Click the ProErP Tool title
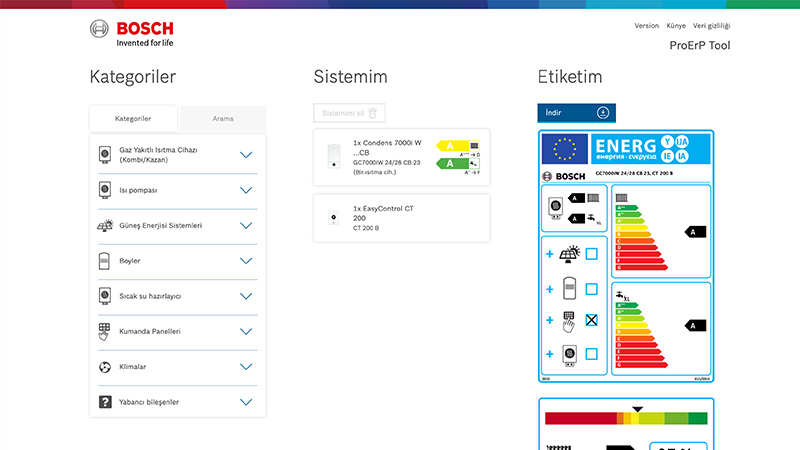This screenshot has width=800, height=450. point(699,45)
